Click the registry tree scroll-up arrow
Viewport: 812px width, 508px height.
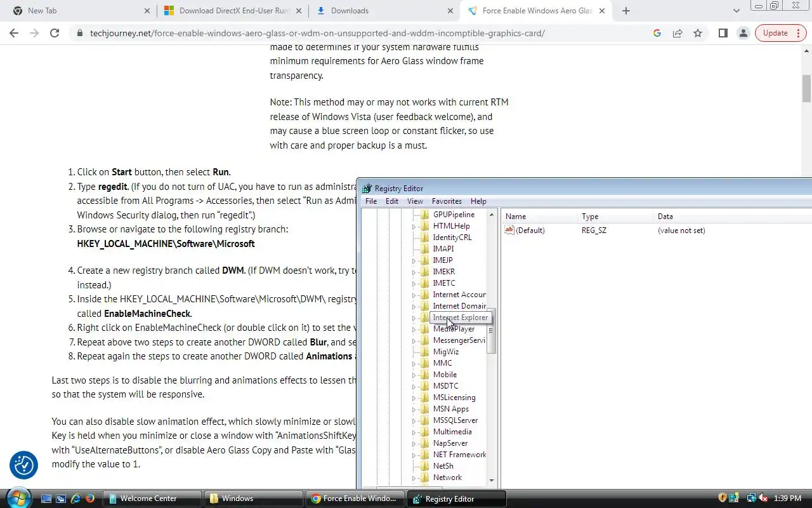492,215
